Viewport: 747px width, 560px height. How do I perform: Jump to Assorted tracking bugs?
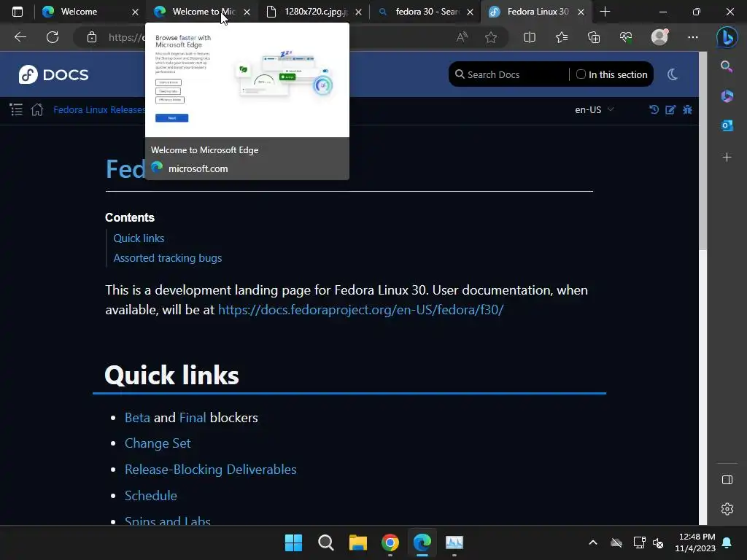coord(168,258)
